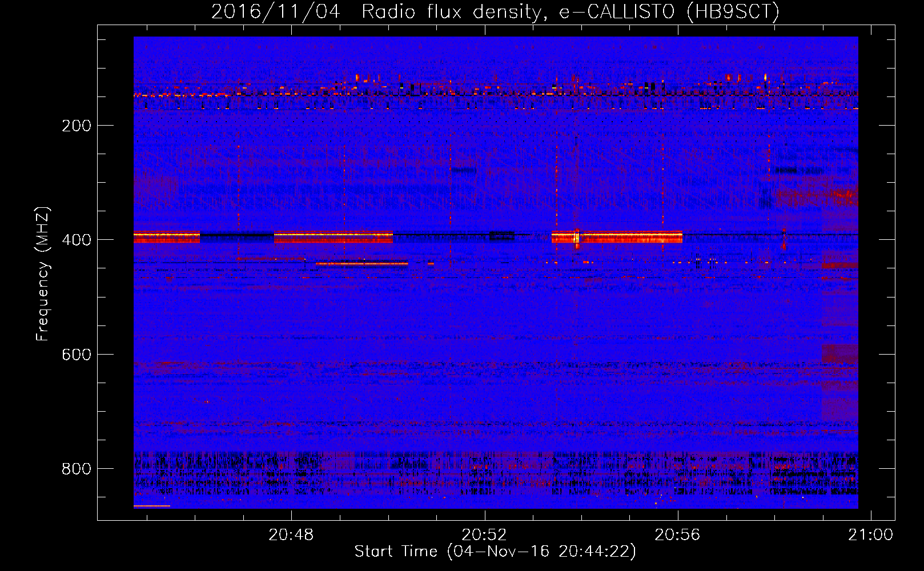This screenshot has height=571, width=924.
Task: Click the Start Time axis label
Action: point(495,551)
